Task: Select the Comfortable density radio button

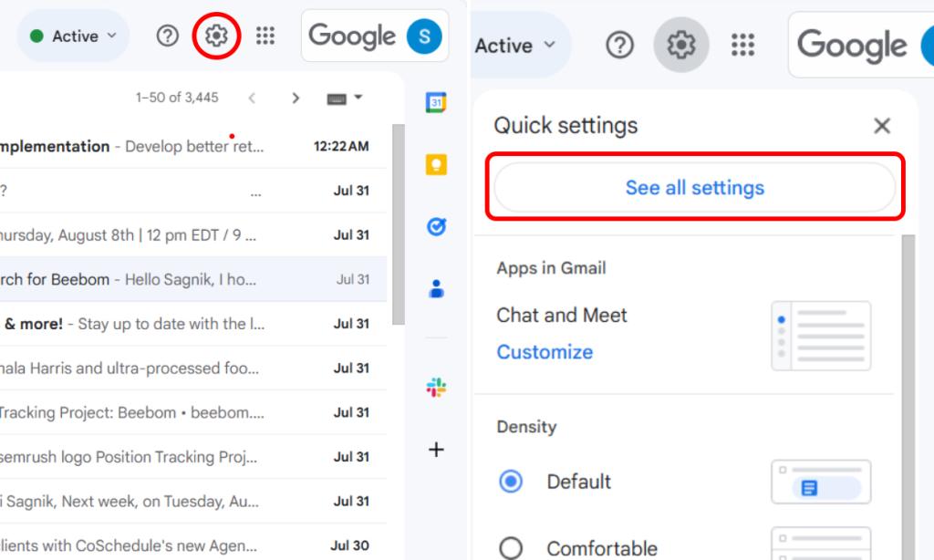Action: (x=511, y=548)
